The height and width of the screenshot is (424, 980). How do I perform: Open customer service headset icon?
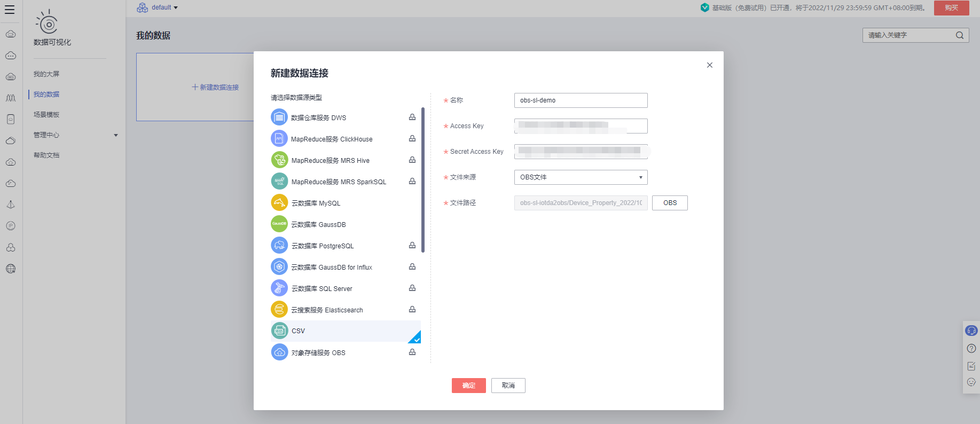(971, 331)
